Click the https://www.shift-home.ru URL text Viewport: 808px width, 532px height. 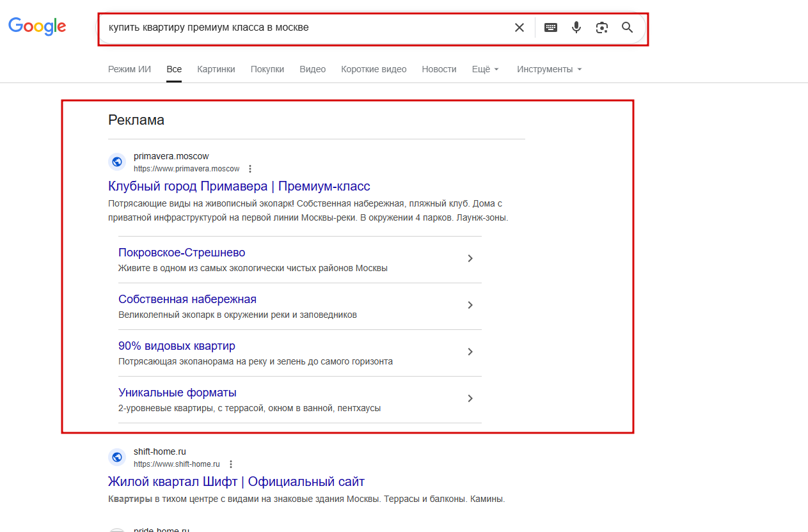[177, 464]
